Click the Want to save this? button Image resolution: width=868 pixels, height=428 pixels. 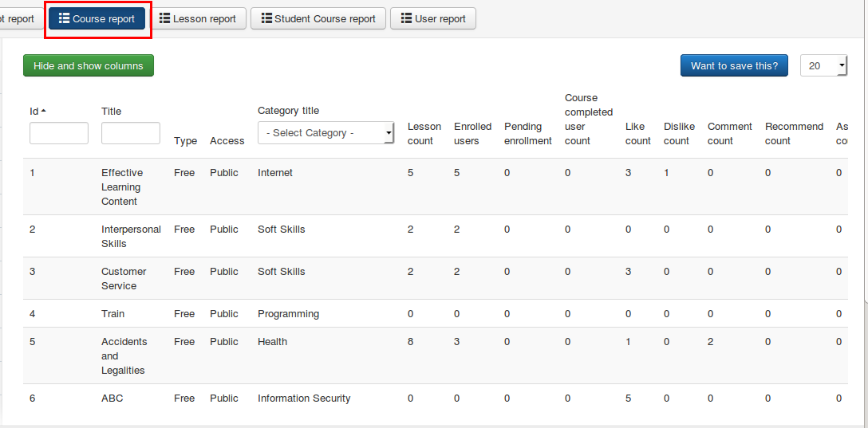coord(734,65)
